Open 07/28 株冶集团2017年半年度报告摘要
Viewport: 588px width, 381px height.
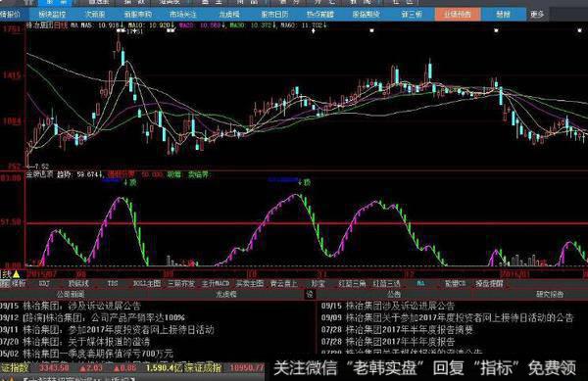point(398,330)
